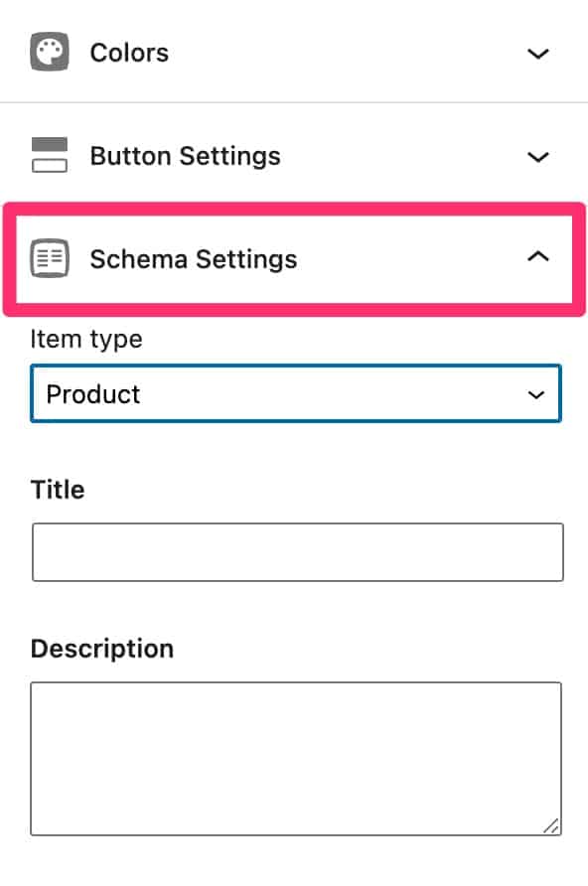
Task: Click the pink highlighted Schema Settings row
Action: click(x=294, y=259)
